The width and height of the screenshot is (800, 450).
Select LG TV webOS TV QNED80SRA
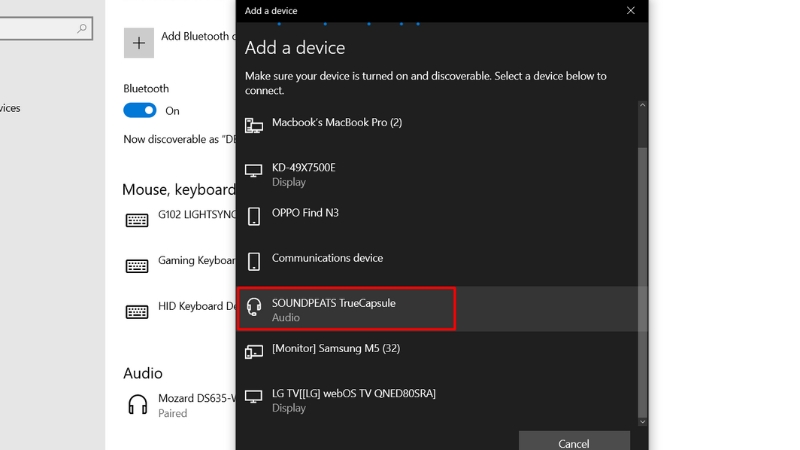tap(437, 399)
